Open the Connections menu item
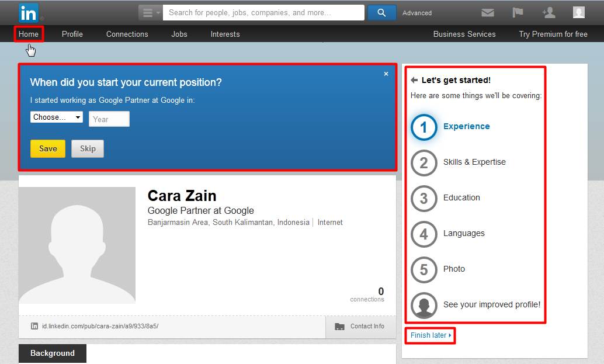The image size is (604, 364). [127, 34]
